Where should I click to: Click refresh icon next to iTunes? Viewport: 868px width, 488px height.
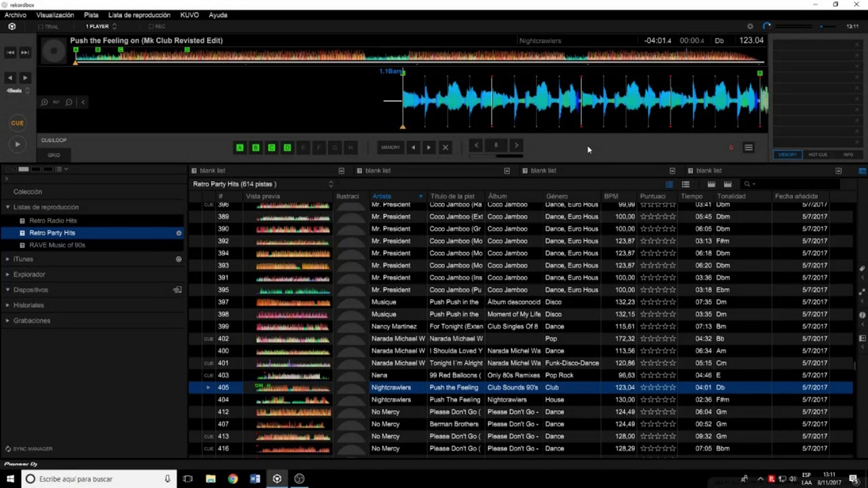pos(179,260)
